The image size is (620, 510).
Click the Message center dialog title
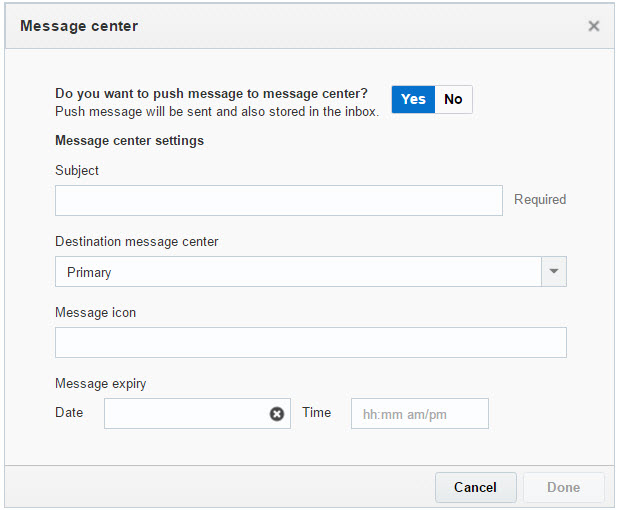click(79, 26)
